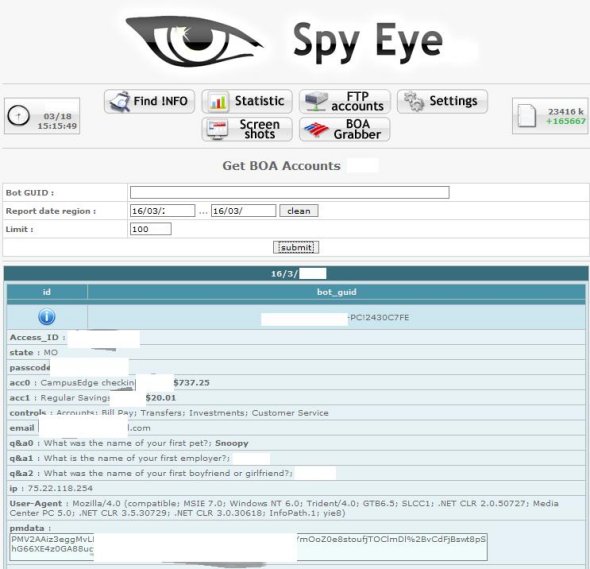Screen dimensions: 590x569
Task: Click the pmdata text box
Action: pyautogui.click(x=248, y=546)
